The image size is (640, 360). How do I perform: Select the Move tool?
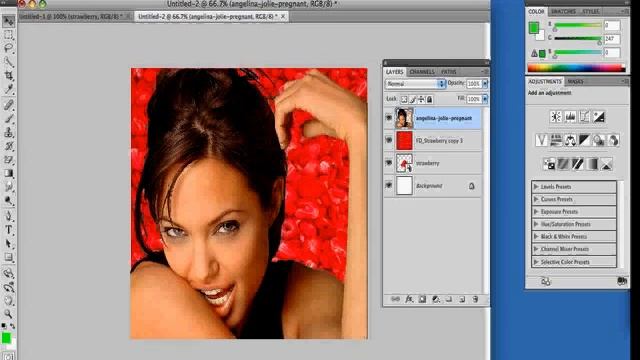point(9,21)
